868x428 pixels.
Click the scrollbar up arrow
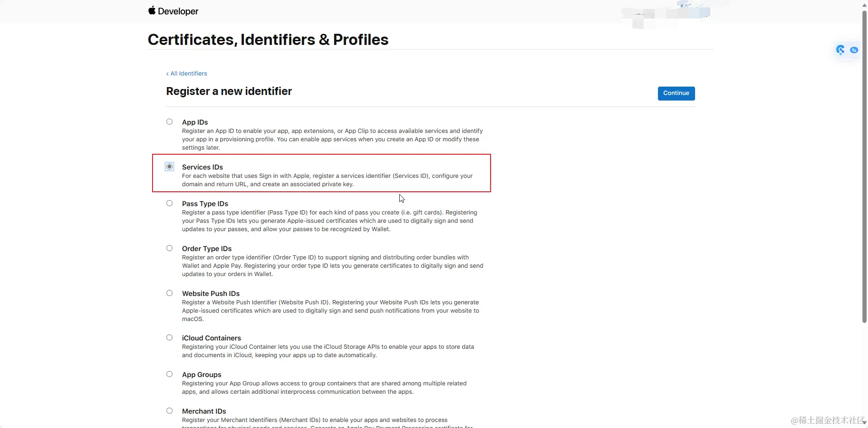[864, 4]
